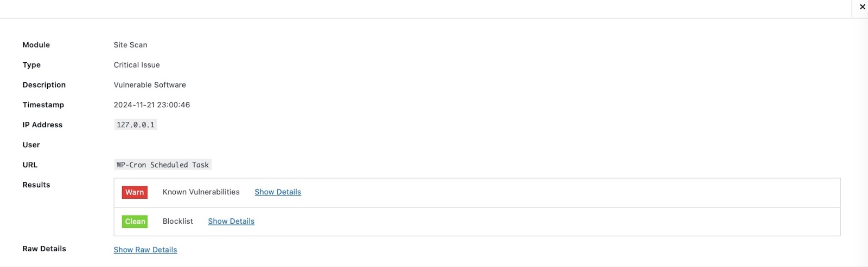Screen dimensions: 868x267
Task: Click the Raw Details field label
Action: pos(44,249)
